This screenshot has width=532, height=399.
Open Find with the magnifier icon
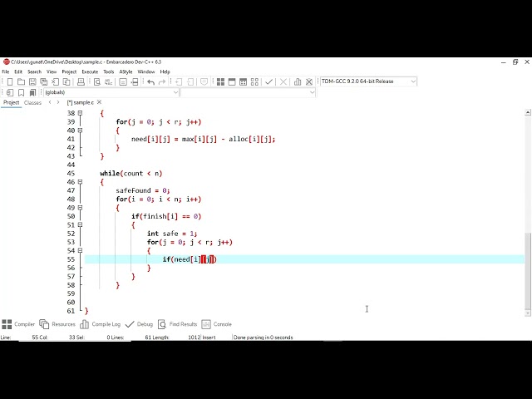coord(97,81)
